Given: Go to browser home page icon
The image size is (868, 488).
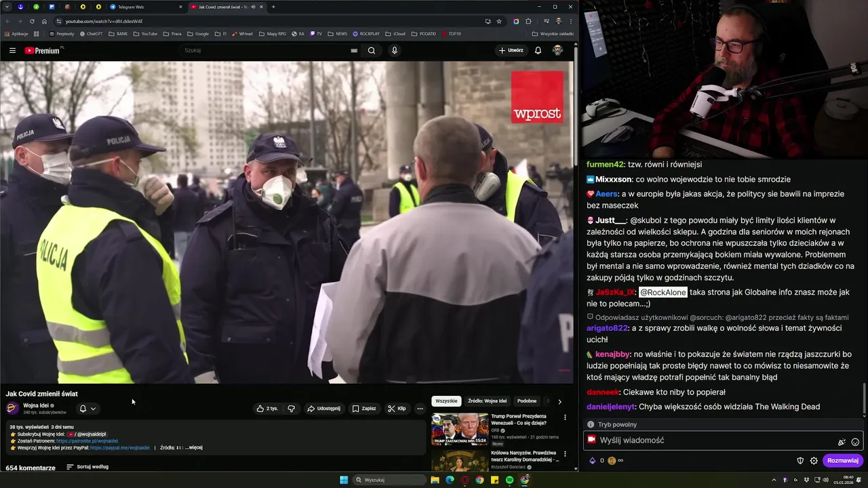Looking at the screenshot, I should coord(44,21).
